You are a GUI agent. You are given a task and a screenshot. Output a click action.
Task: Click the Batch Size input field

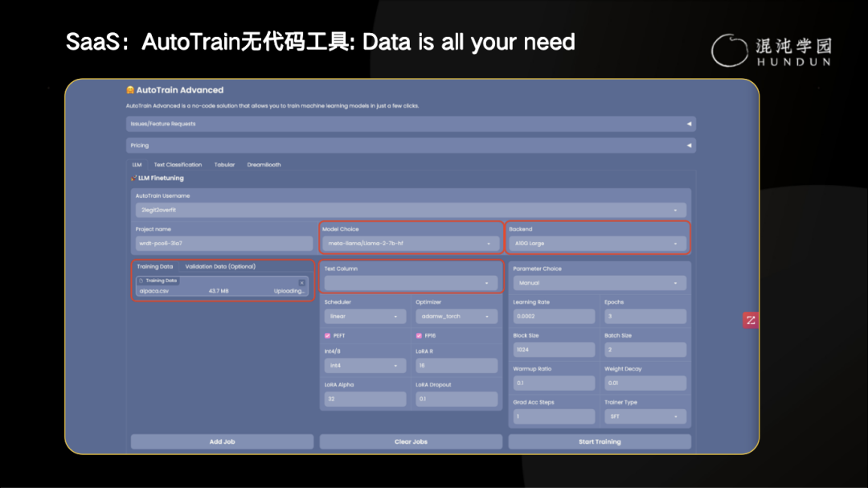pos(645,350)
